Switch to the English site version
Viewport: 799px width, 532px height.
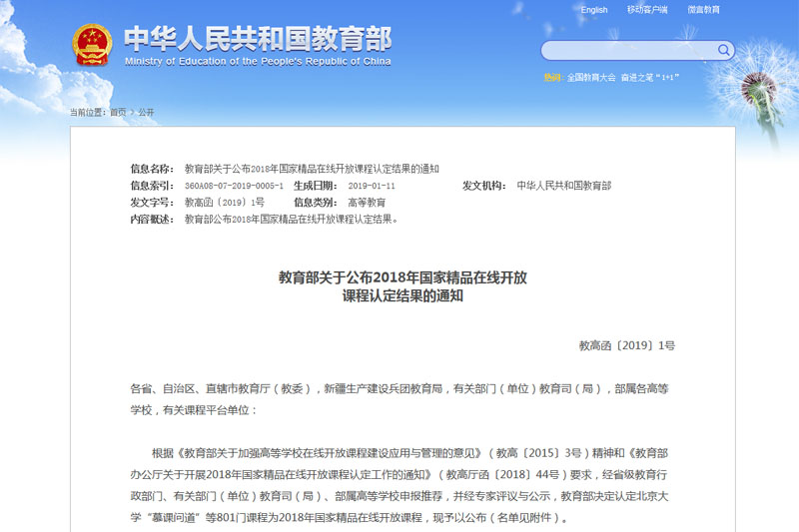594,10
